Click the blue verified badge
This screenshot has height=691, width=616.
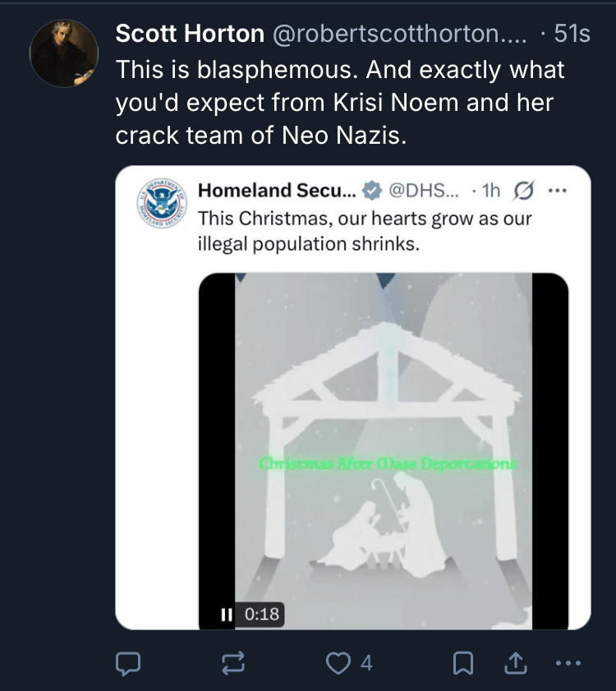coord(372,191)
